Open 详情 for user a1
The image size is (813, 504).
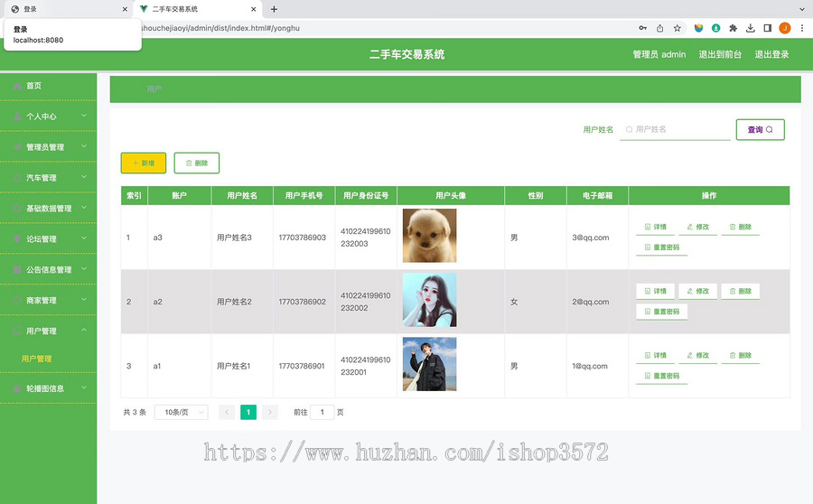click(656, 355)
